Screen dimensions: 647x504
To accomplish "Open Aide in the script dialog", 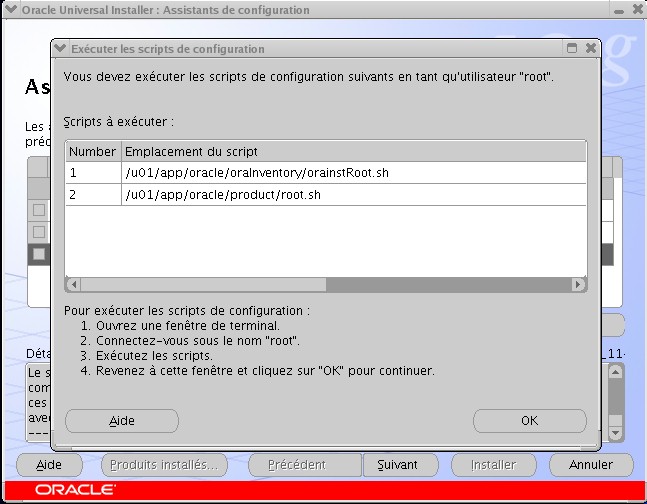I will 122,421.
